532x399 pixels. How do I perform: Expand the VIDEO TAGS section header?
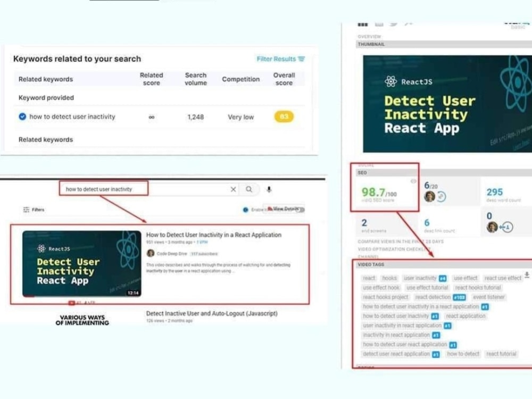pyautogui.click(x=444, y=264)
